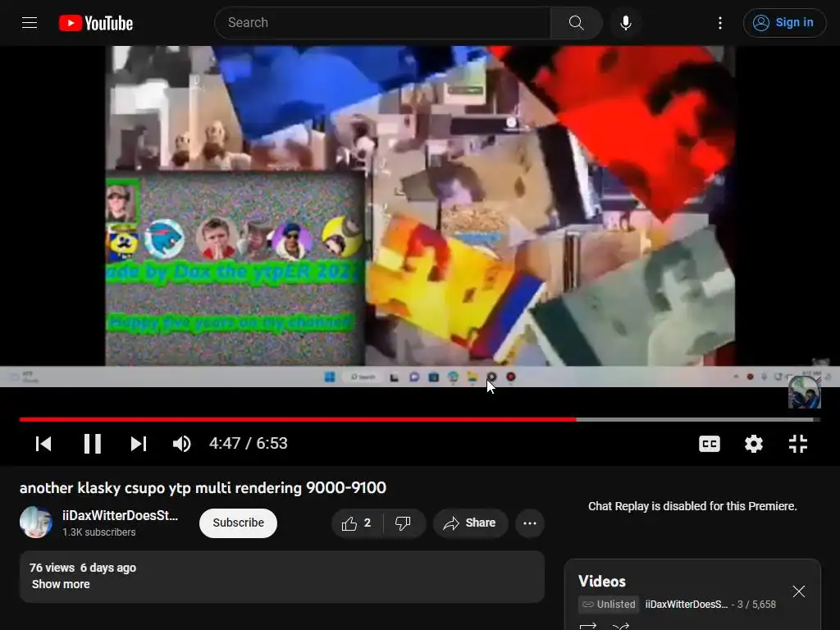The image size is (840, 630).
Task: Go to YouTube home via logo
Action: [x=96, y=23]
